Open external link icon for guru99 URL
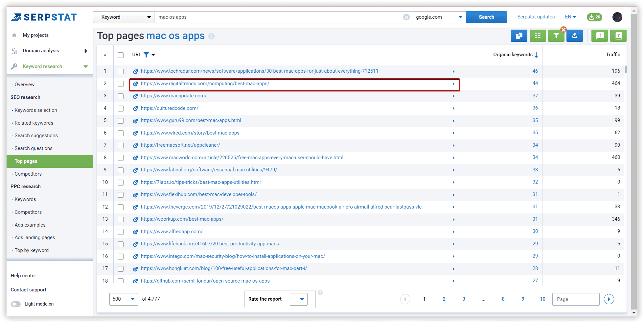This screenshot has width=644, height=323. pyautogui.click(x=135, y=121)
